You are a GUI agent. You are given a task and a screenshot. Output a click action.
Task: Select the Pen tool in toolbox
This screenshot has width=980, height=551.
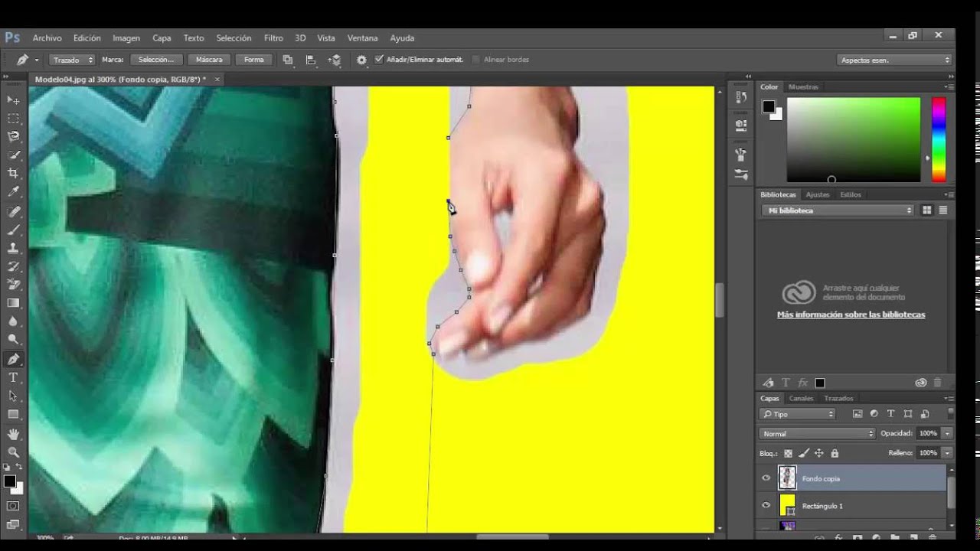point(13,359)
